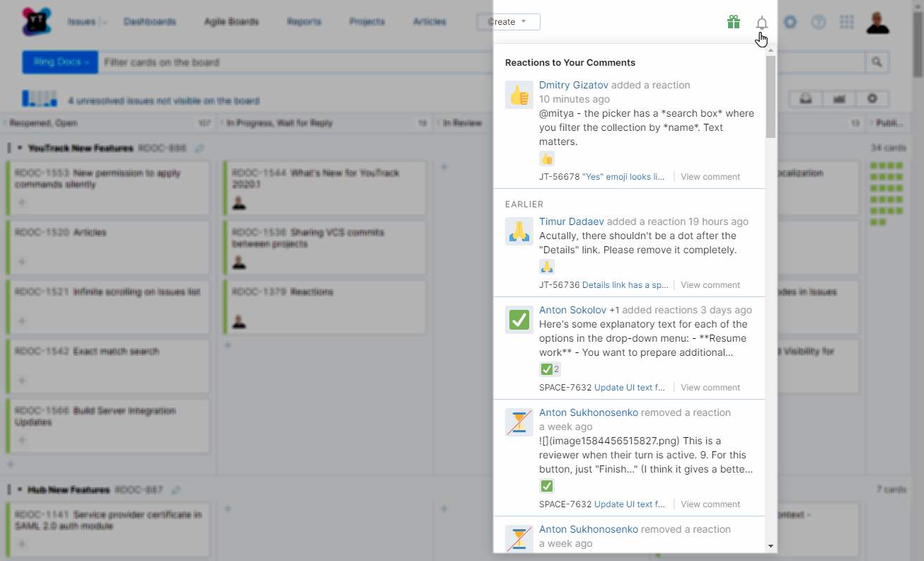Viewport: 924px width, 561px height.
Task: Click View comment for JT-56736
Action: coord(710,284)
